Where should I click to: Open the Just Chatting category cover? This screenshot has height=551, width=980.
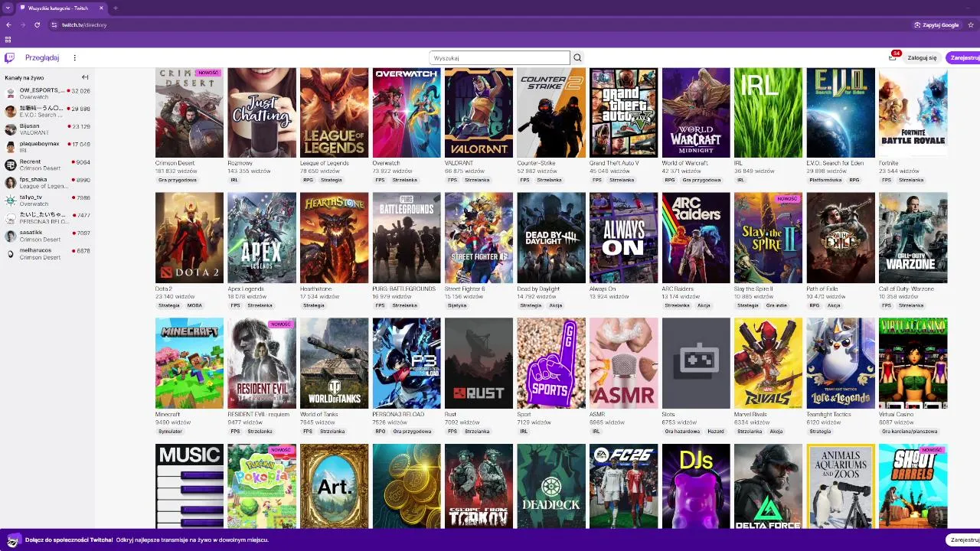[262, 112]
